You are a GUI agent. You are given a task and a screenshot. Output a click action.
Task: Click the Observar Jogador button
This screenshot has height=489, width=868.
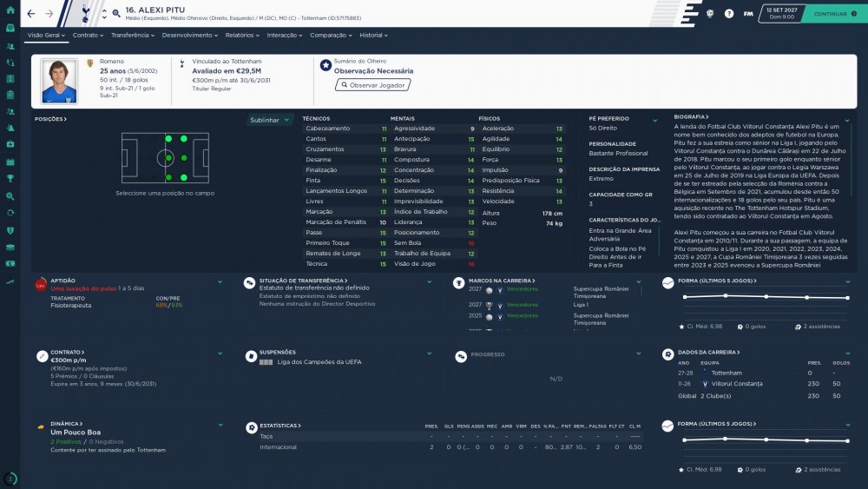372,85
